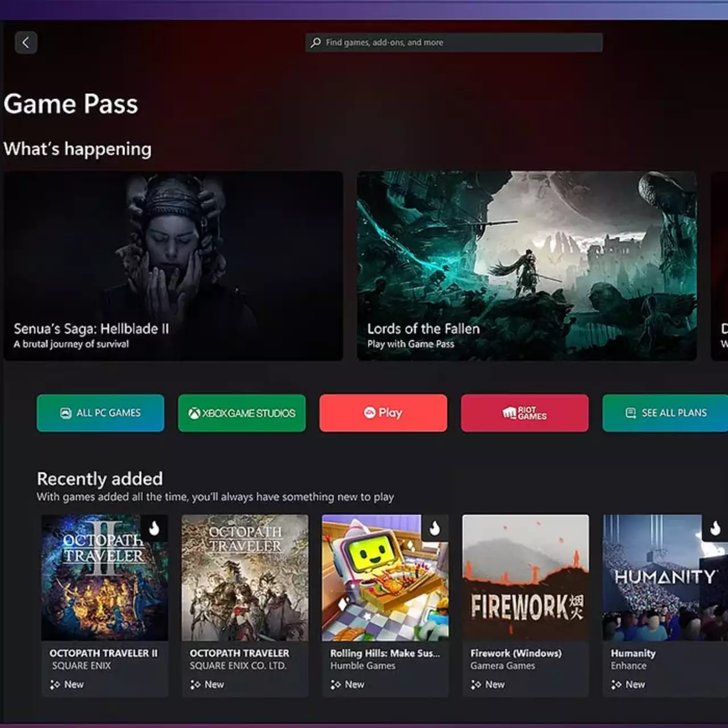728x728 pixels.
Task: Click the sparkle New icon under Rolling Hills
Action: 336,685
